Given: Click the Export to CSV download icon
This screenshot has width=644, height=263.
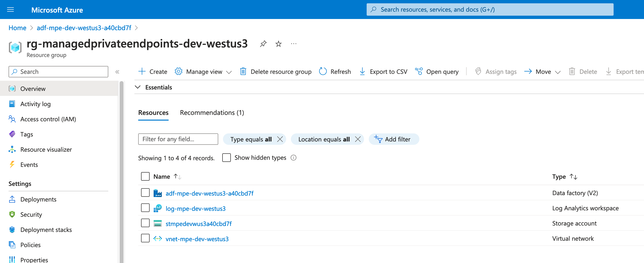Looking at the screenshot, I should pyautogui.click(x=362, y=71).
